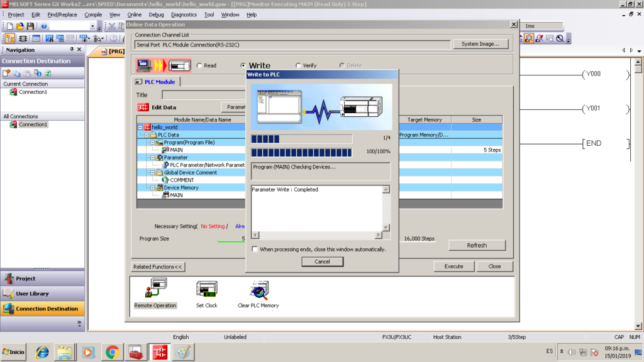Open the document tab list dropdown arrow
The height and width of the screenshot is (362, 644).
(639, 50)
